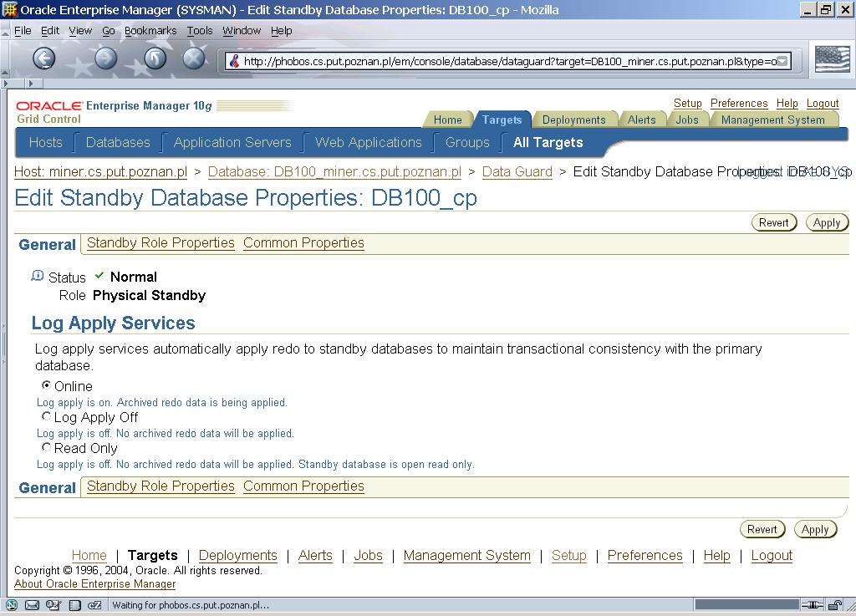Screen dimensions: 856x616
Task: Collapse the sidebar handle on left edge
Action: pyautogui.click(x=3, y=344)
